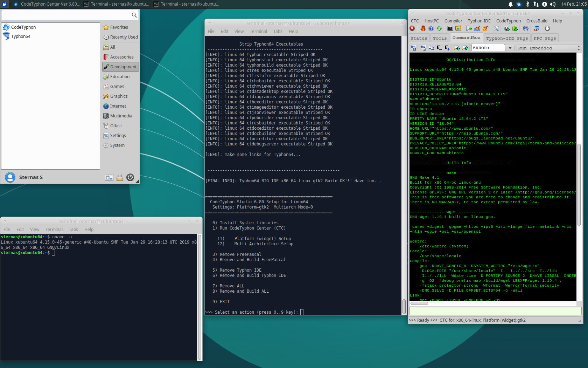Image resolution: width=588 pixels, height=368 pixels.
Task: Open the CodeTyphon menu
Action: [509, 21]
